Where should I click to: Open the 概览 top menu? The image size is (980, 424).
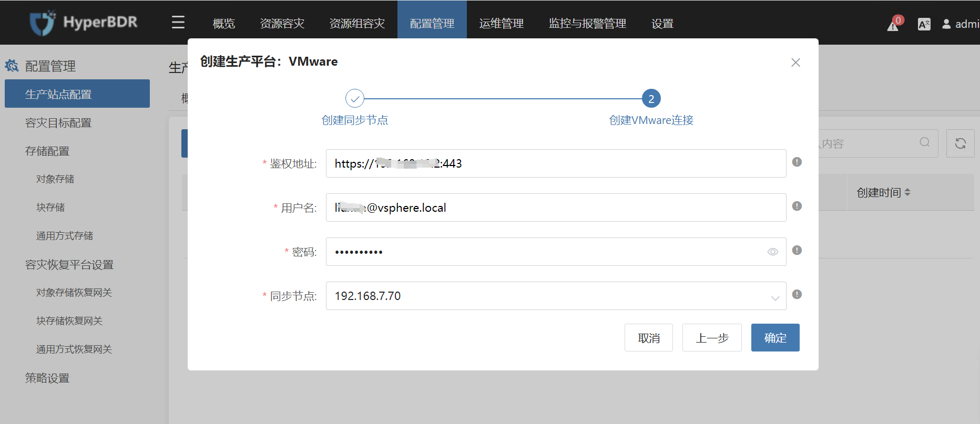(223, 23)
